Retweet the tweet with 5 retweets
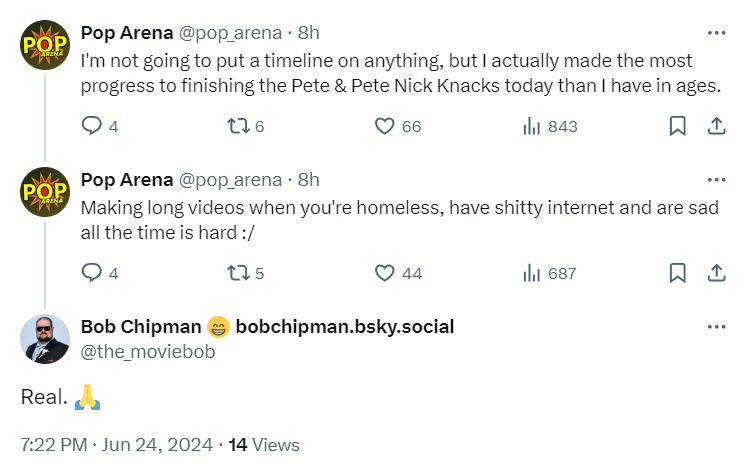This screenshot has height=467, width=744. [240, 273]
